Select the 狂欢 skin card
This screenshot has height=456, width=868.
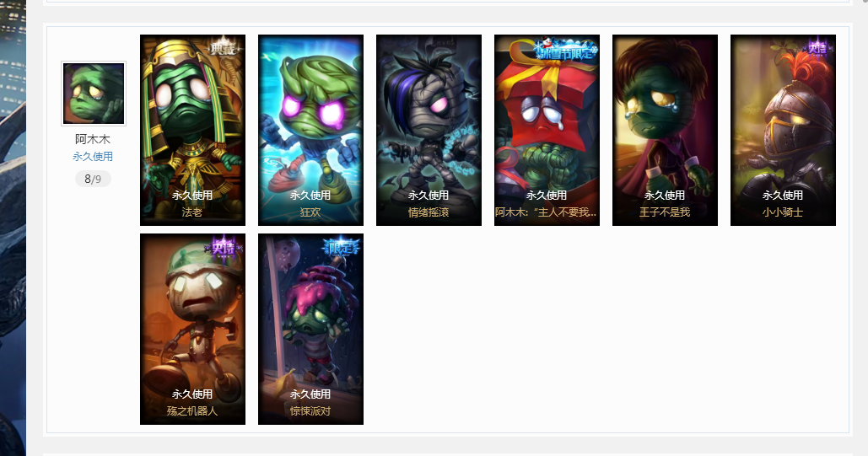[x=310, y=130]
